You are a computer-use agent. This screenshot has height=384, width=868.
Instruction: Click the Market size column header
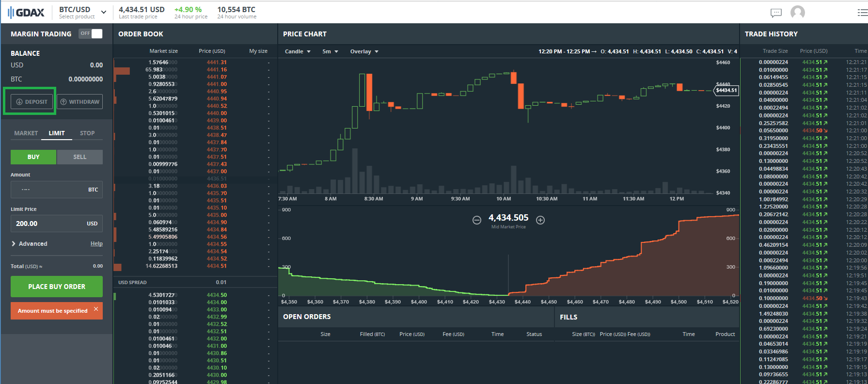[x=163, y=51]
